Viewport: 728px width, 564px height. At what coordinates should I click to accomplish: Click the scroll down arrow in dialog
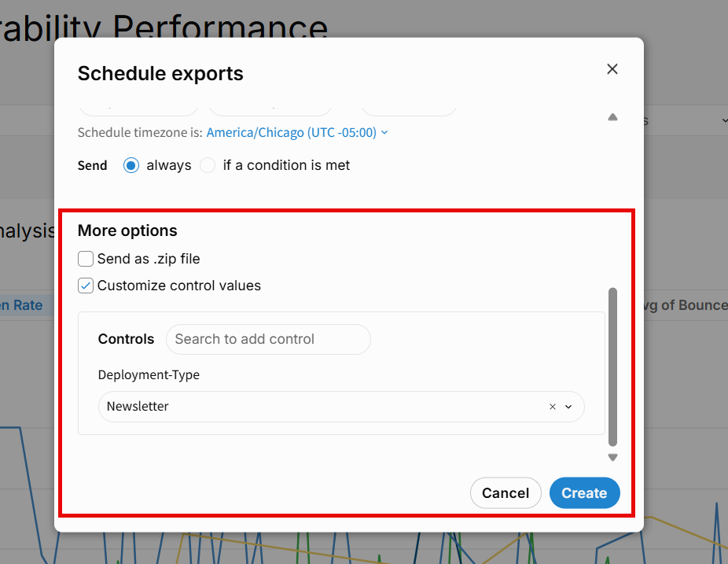[x=612, y=457]
